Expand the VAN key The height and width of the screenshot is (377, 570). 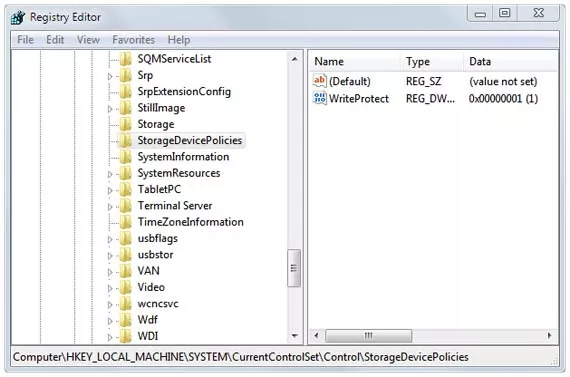tap(110, 272)
